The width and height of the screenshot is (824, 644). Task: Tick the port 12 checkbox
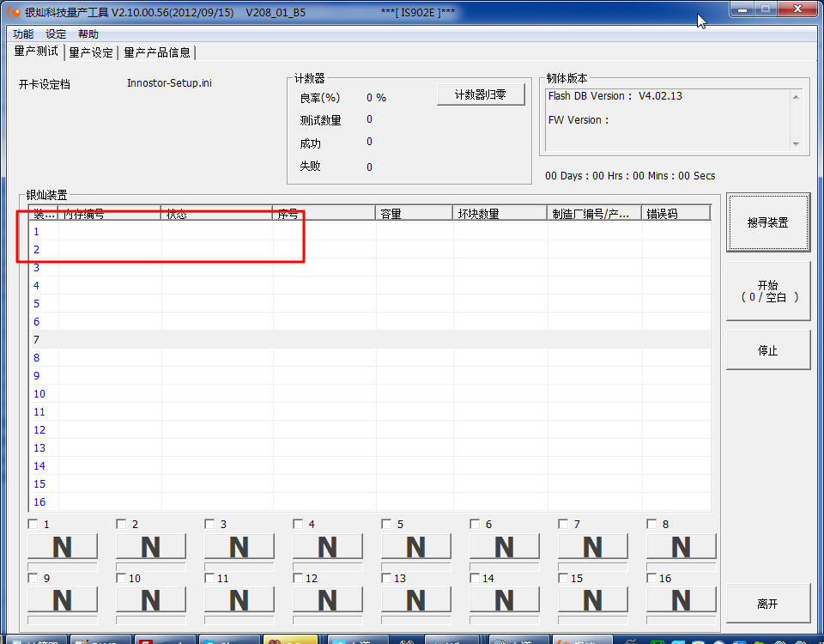(298, 578)
